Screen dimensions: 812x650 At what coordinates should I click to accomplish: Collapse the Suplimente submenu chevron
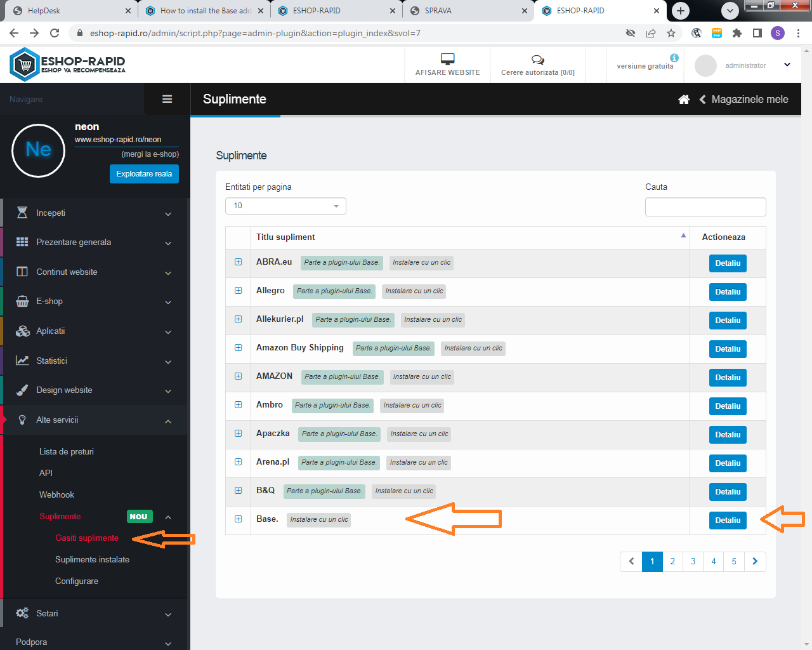pos(168,517)
